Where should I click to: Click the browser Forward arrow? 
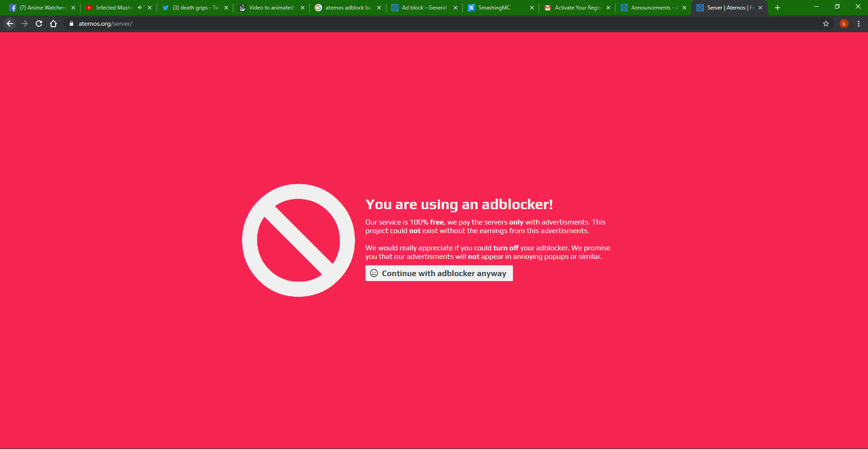pyautogui.click(x=24, y=24)
